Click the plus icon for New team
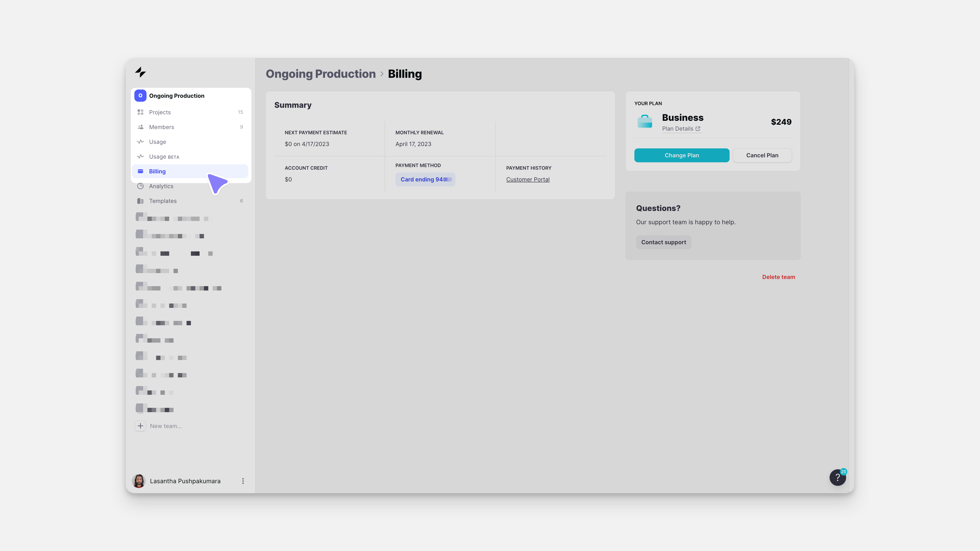 (x=140, y=426)
